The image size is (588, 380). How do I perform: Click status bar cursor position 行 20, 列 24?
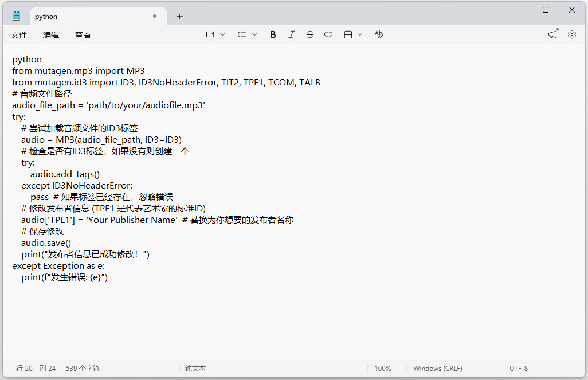(36, 369)
